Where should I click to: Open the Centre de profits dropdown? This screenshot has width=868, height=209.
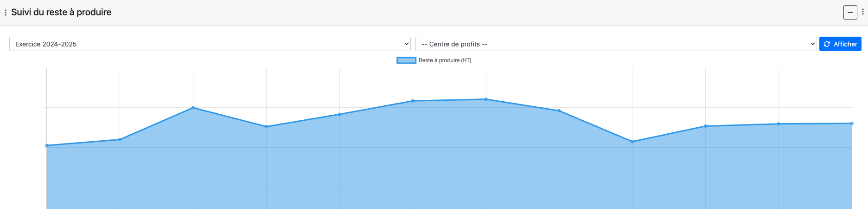[x=615, y=44]
